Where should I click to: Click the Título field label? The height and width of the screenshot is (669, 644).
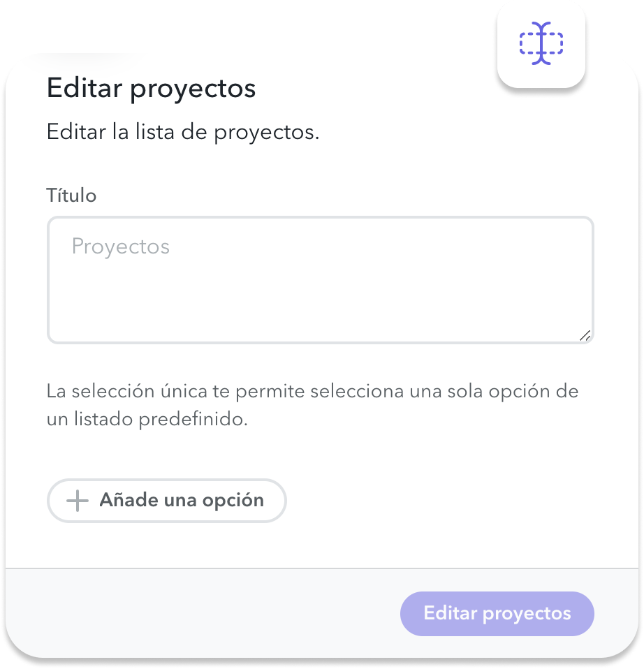(x=71, y=196)
